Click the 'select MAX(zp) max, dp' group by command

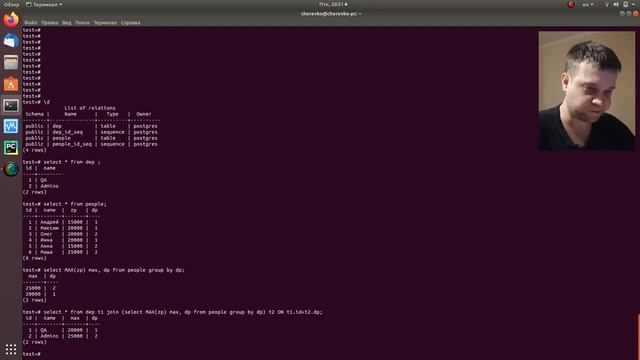pyautogui.click(x=103, y=270)
